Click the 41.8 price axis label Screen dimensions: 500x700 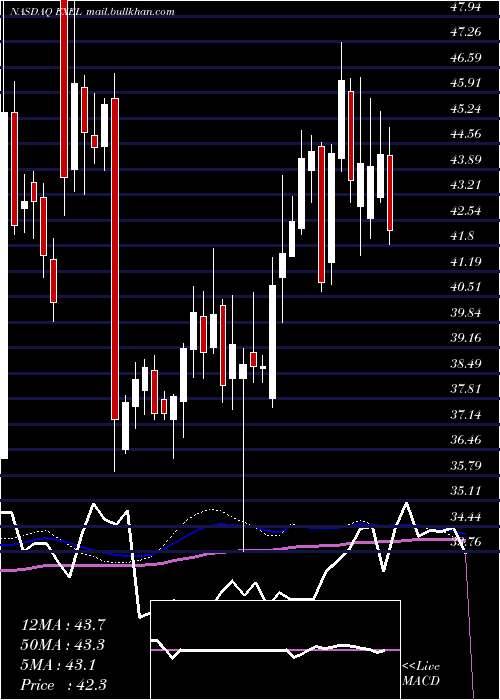point(462,236)
